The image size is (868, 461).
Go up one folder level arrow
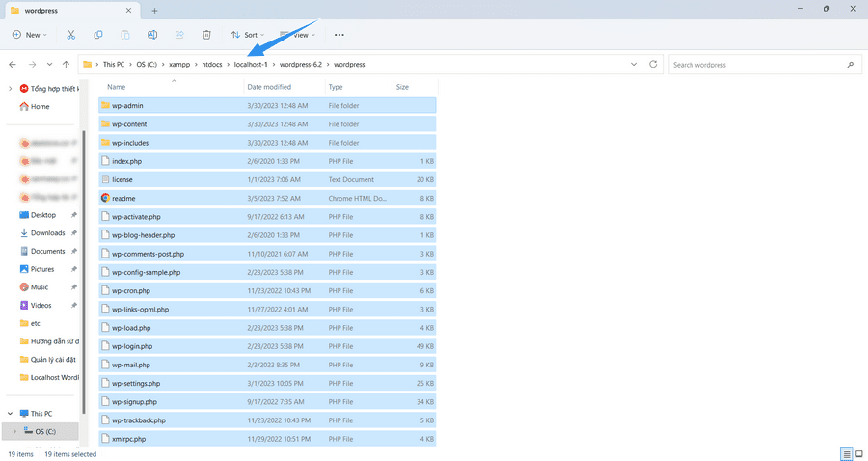[66, 65]
